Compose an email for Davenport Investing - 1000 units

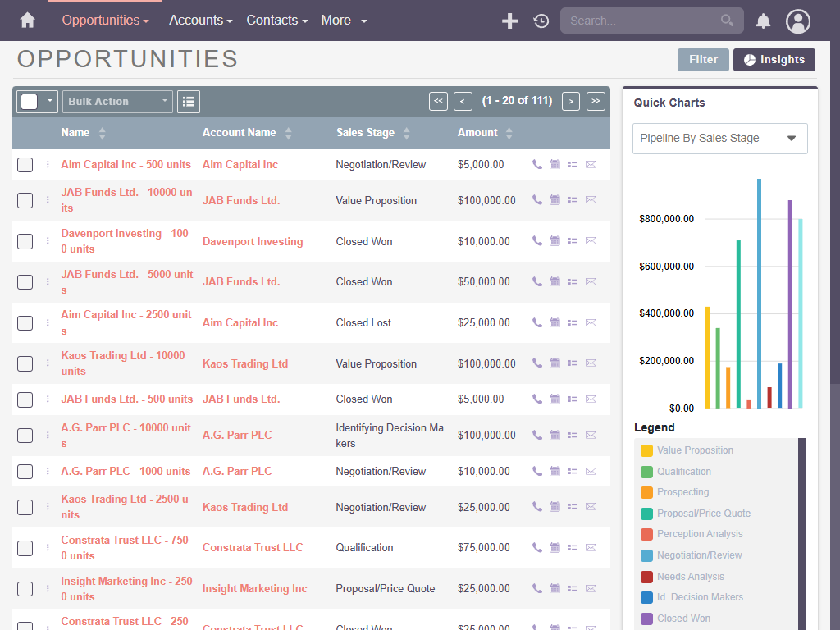[591, 241]
